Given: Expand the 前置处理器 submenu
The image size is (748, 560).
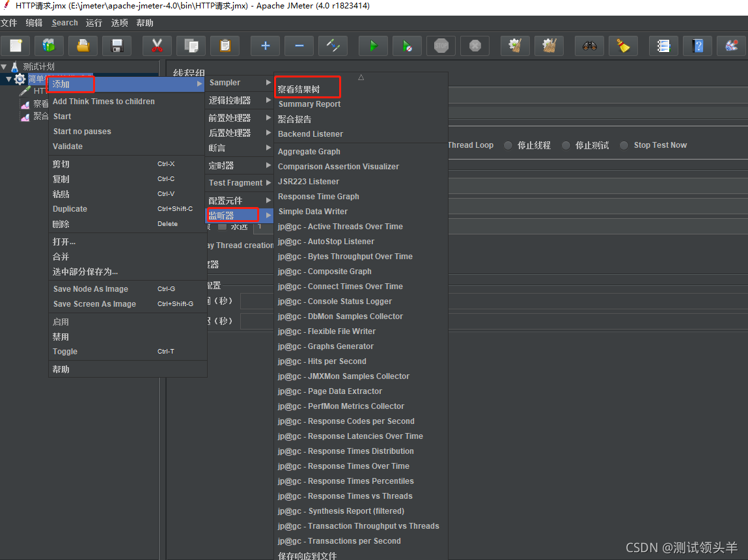Looking at the screenshot, I should 240,118.
